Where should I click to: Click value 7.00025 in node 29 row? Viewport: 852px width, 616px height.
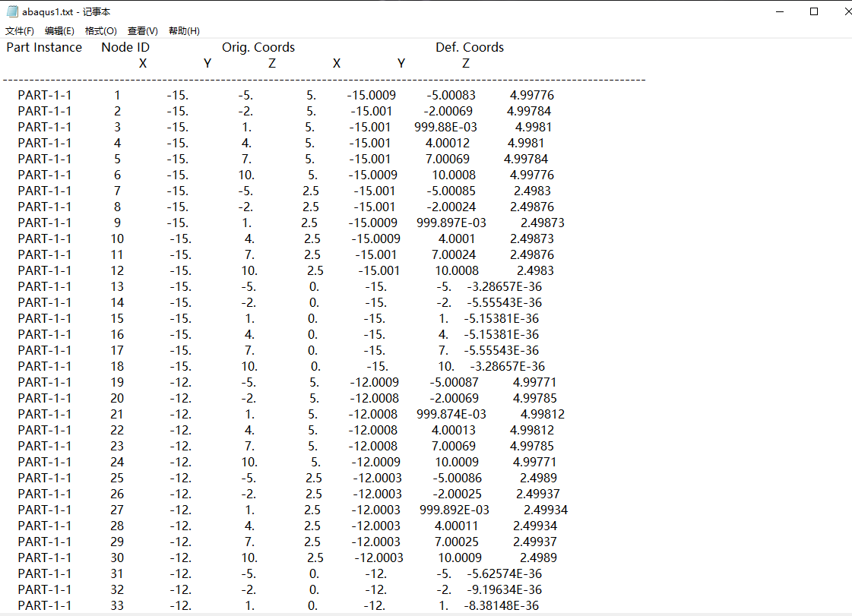point(457,542)
